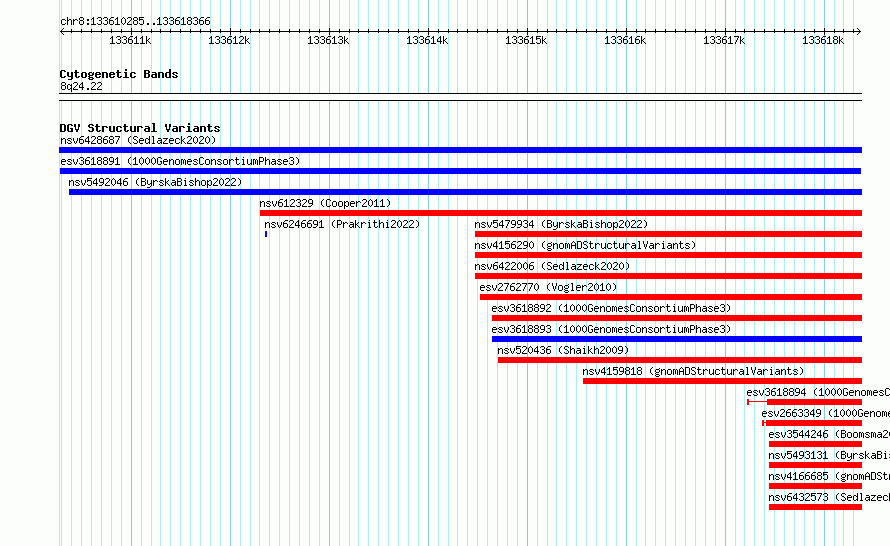Image resolution: width=890 pixels, height=546 pixels.
Task: Click the red bar under esv3618894
Action: [815, 402]
